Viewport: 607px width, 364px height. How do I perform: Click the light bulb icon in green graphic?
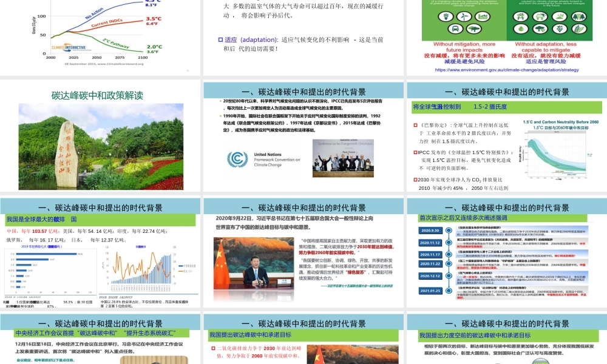click(446, 16)
